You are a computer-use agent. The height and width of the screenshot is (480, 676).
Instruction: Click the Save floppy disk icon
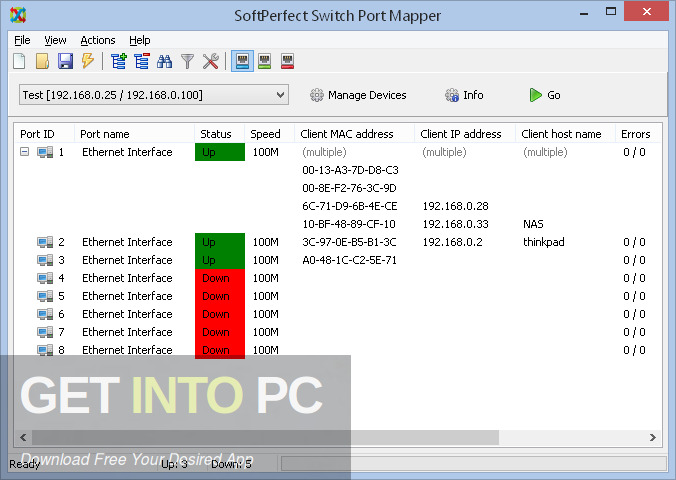point(65,61)
